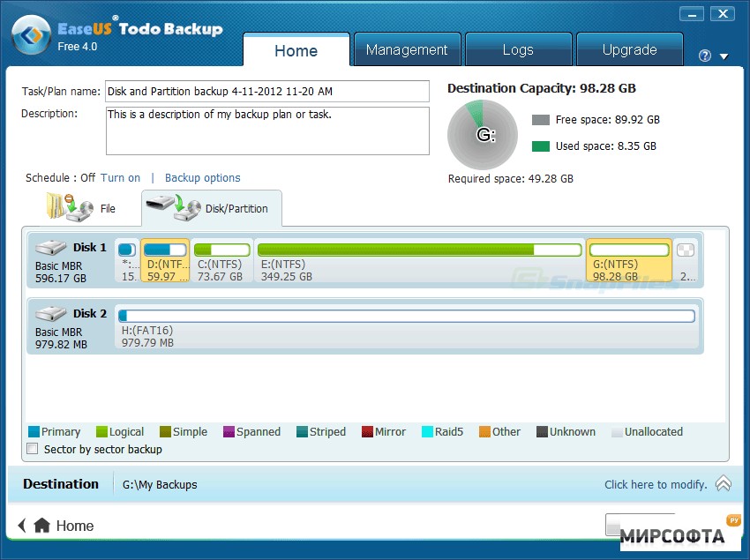Edit the Task/Plan name field
Viewport: 750px width, 560px height.
click(x=266, y=92)
